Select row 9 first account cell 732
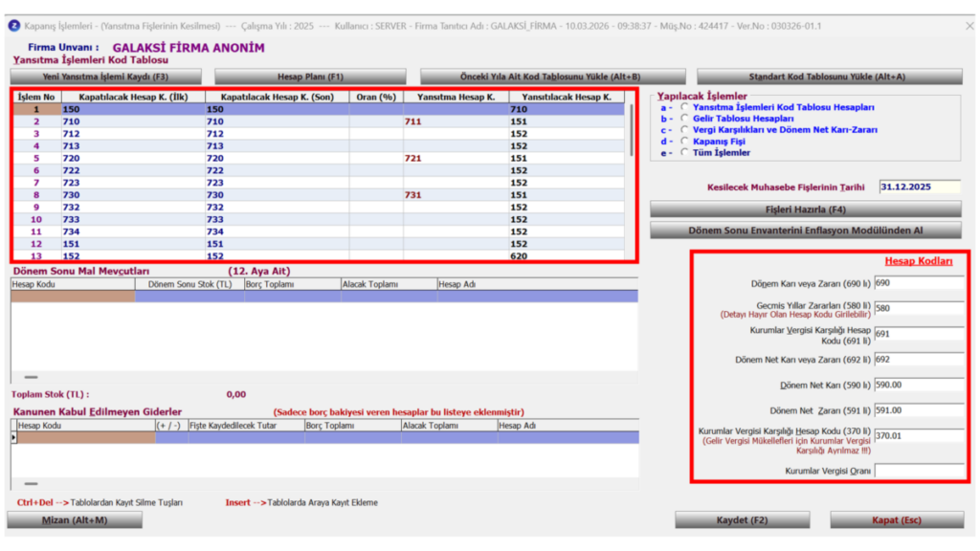 [132, 208]
